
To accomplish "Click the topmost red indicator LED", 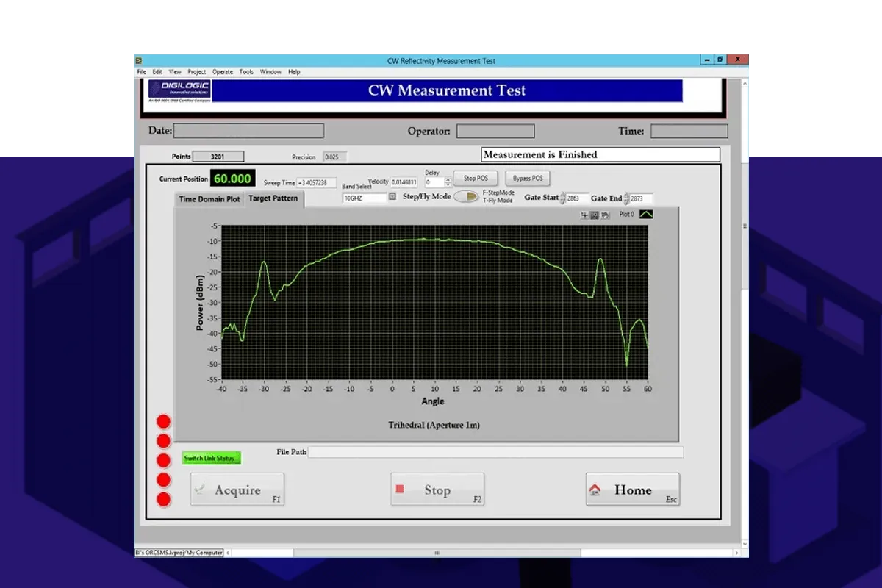I will (x=164, y=422).
